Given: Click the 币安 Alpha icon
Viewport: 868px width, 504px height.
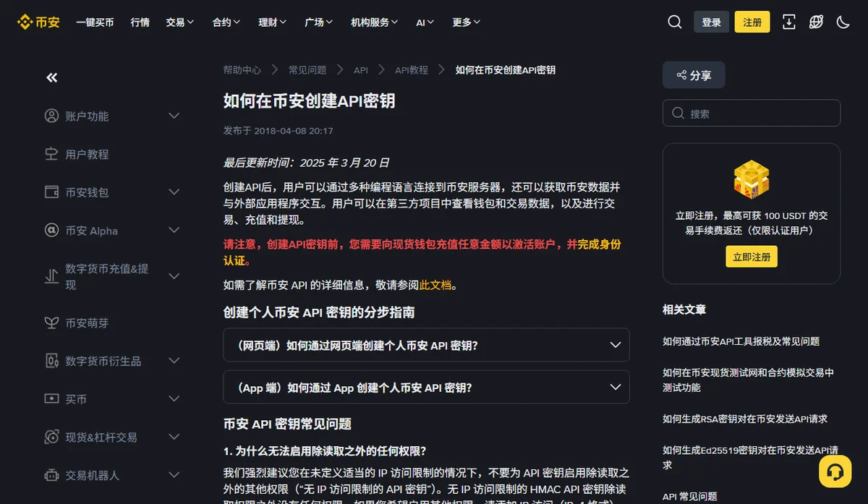Looking at the screenshot, I should point(51,231).
